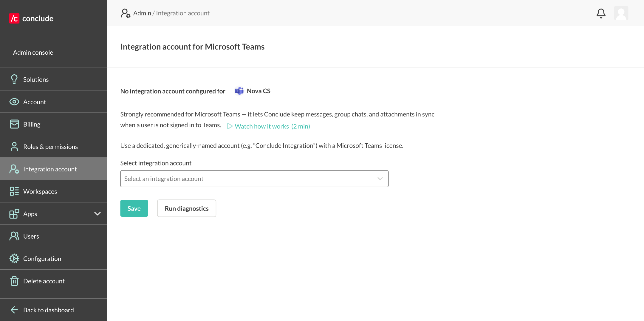Open the Solutions menu item
This screenshot has height=321, width=644.
[x=54, y=79]
